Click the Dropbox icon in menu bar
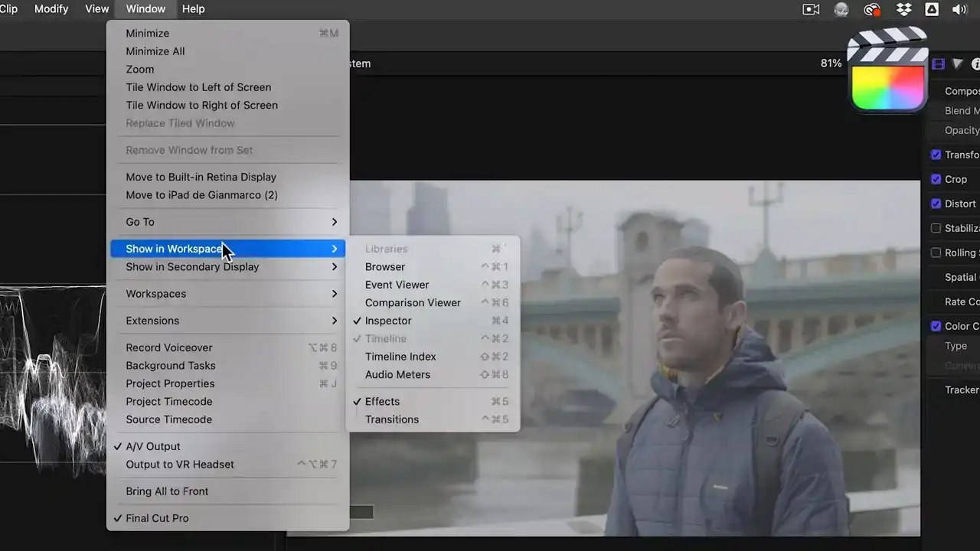 (x=903, y=9)
